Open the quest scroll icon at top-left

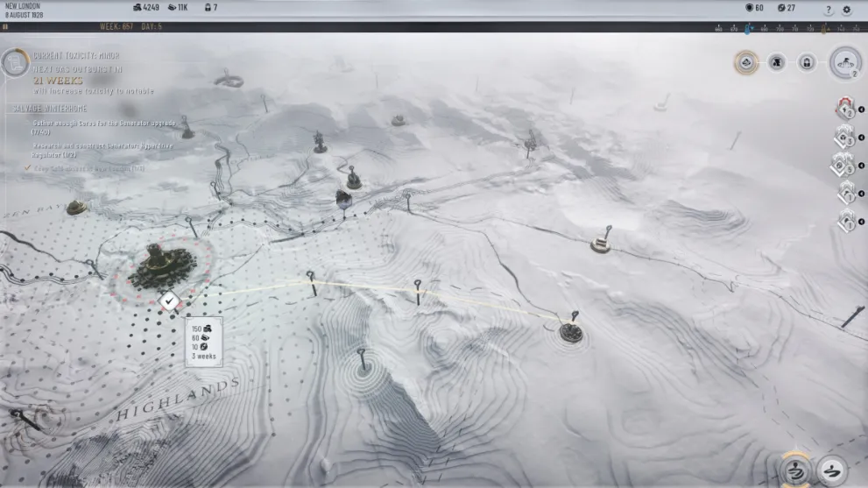tap(14, 62)
